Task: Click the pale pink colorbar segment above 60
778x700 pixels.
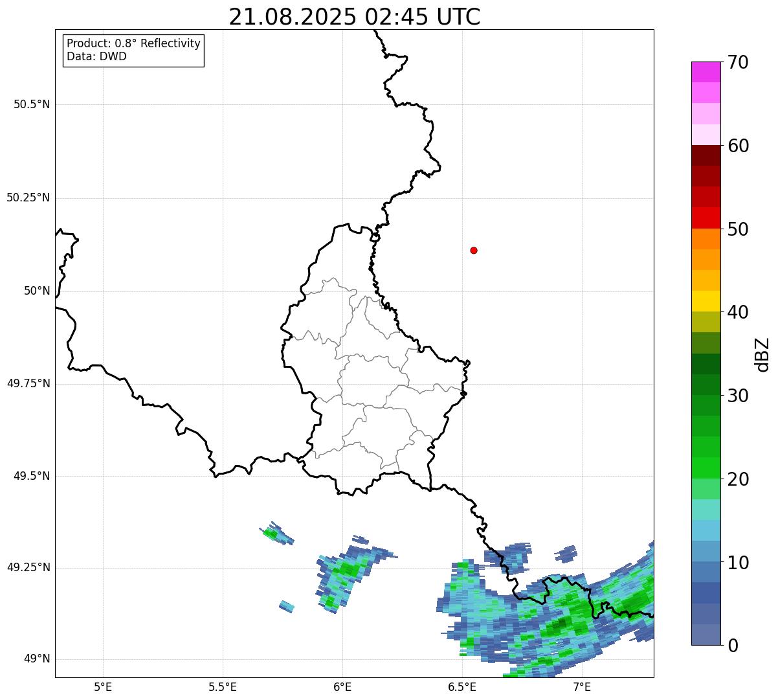Action: [x=706, y=135]
